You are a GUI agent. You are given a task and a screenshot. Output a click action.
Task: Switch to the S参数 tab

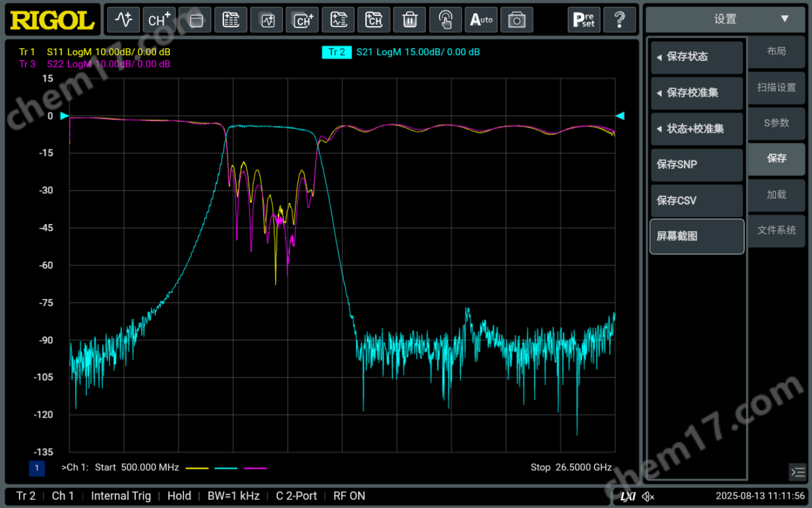click(776, 123)
